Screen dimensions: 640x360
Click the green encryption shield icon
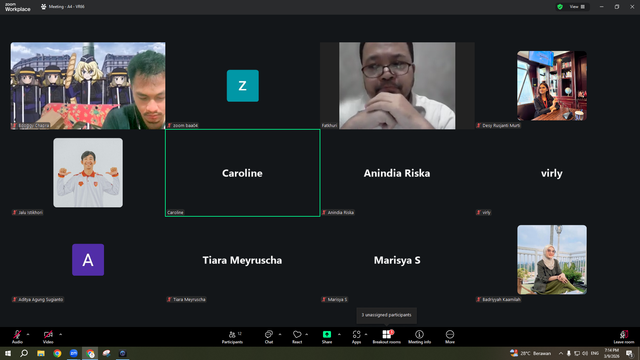[x=560, y=7]
